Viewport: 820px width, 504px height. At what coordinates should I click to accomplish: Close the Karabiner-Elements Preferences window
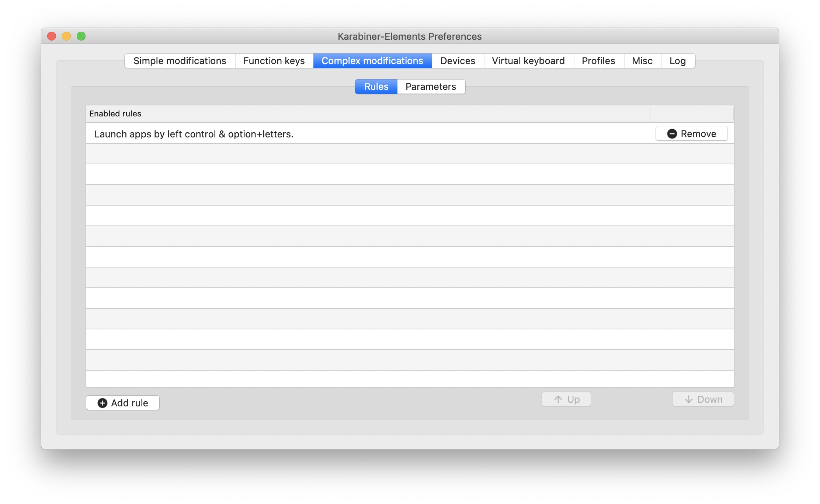point(52,36)
